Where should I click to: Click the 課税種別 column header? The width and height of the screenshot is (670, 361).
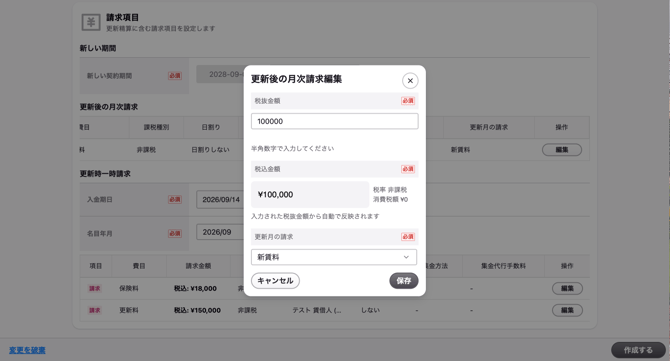156,127
